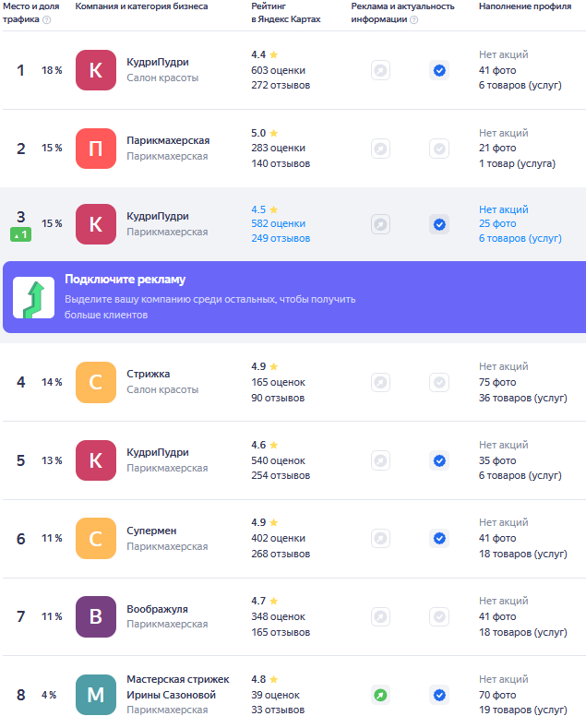Click 'Рейтинг в Яндекс Картах' column header

[285, 13]
